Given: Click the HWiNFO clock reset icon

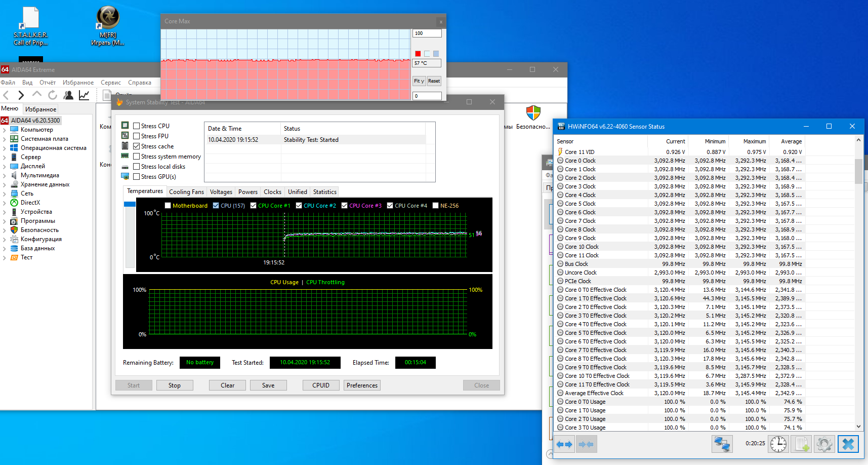Looking at the screenshot, I should (778, 444).
